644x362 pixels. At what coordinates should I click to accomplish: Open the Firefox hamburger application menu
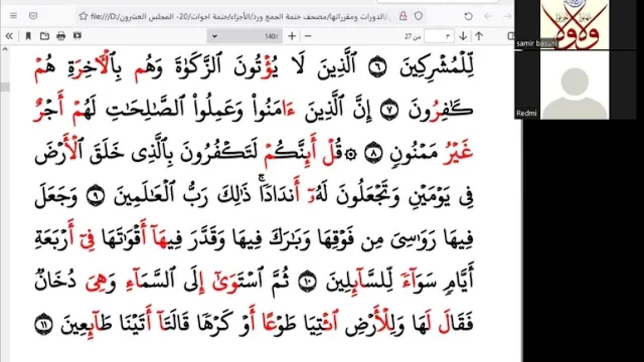click(x=14, y=16)
